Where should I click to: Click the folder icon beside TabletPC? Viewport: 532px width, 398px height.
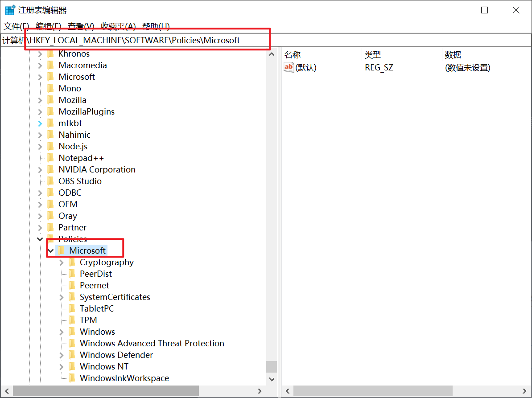click(72, 309)
